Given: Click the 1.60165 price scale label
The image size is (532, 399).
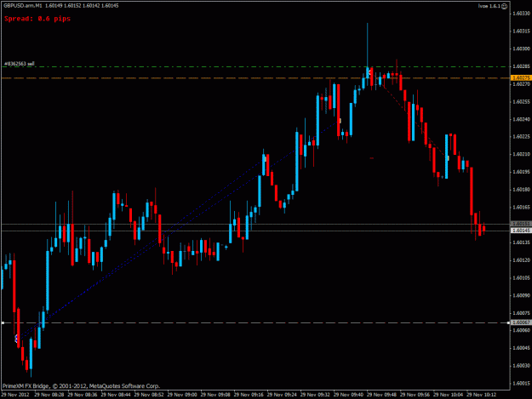Looking at the screenshot, I should pos(522,207).
